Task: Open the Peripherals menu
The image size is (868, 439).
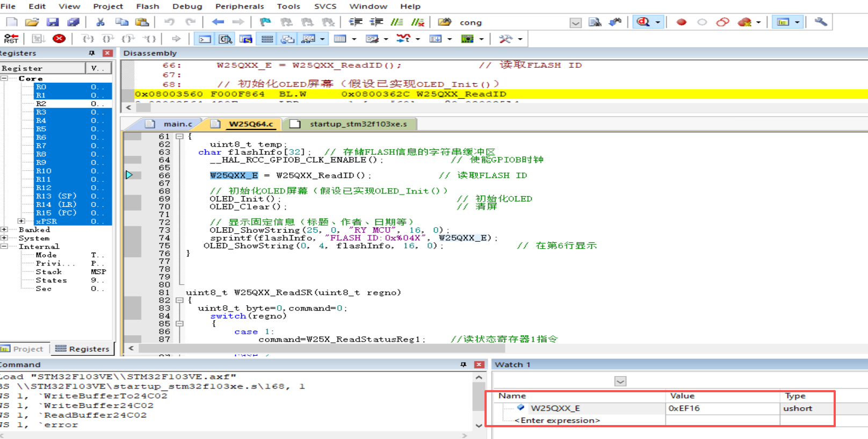Action: (239, 6)
